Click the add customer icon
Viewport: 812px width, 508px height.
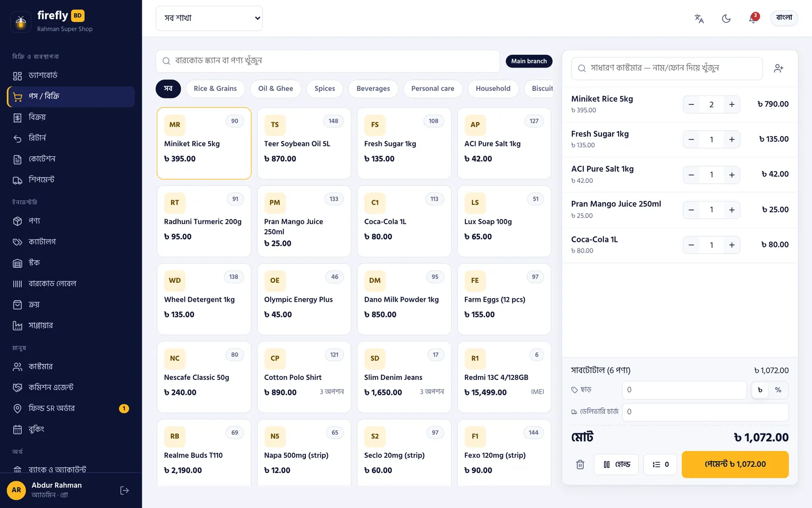[x=779, y=69]
